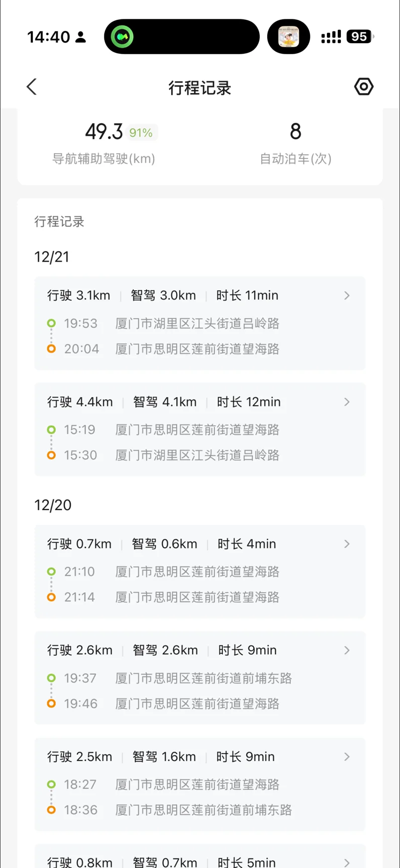This screenshot has height=868, width=400.
Task: Open chevron for the 19:37 trip
Action: point(347,650)
